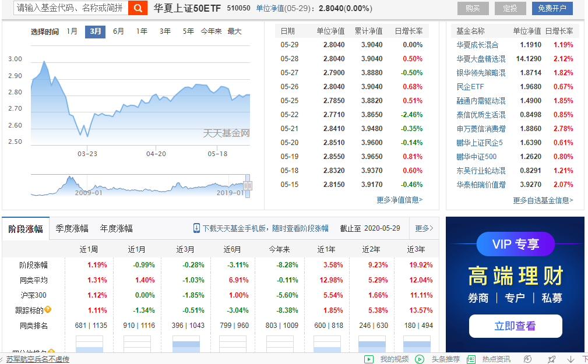The image size is (588, 364).
Task: Open fund 华夏成长混合
Action: pos(477,45)
